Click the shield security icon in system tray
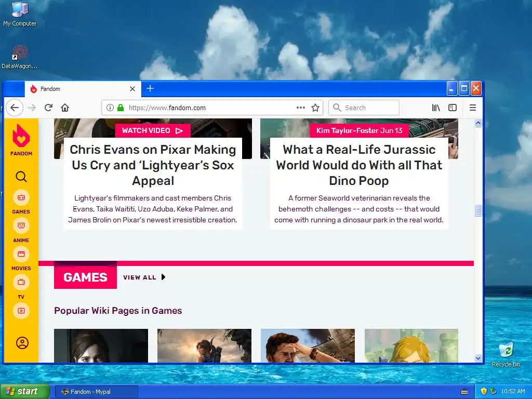The image size is (532, 399). point(484,391)
